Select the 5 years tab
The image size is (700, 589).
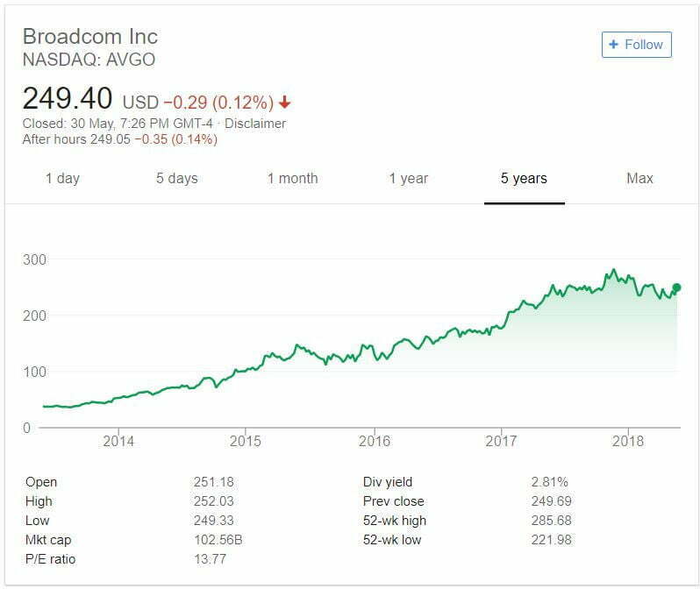click(524, 178)
